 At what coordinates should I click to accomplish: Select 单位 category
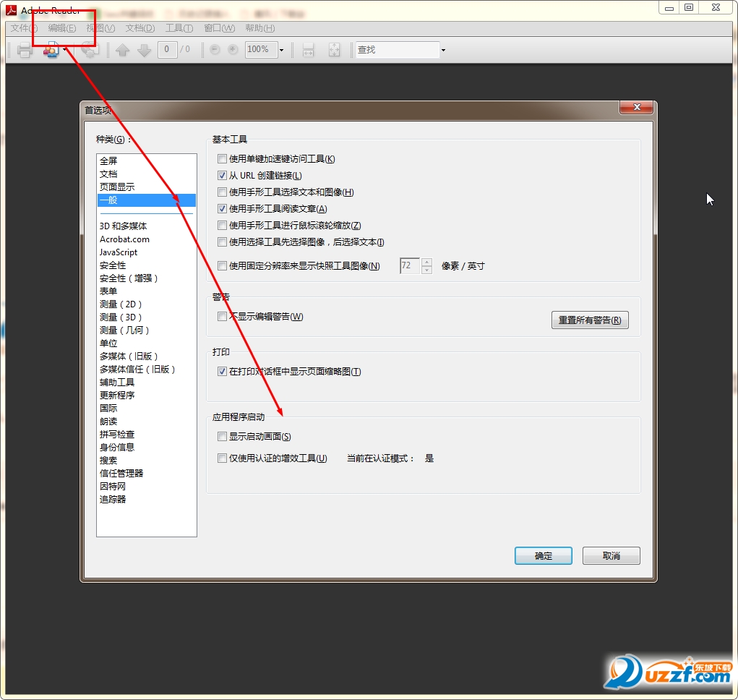(147, 343)
